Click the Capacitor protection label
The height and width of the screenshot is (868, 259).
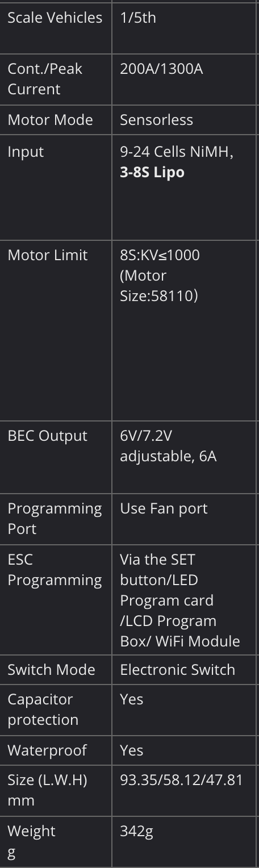tap(43, 710)
